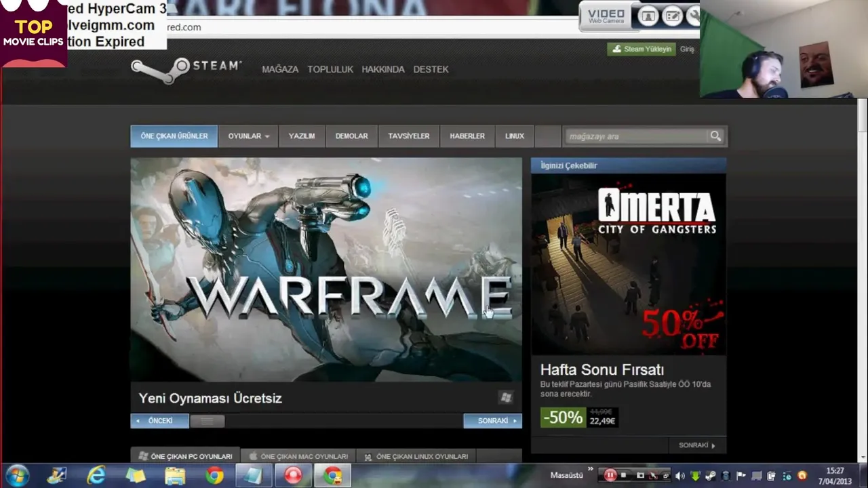
Task: Click the Hafta Sonu Fırsatı heading
Action: tap(602, 369)
